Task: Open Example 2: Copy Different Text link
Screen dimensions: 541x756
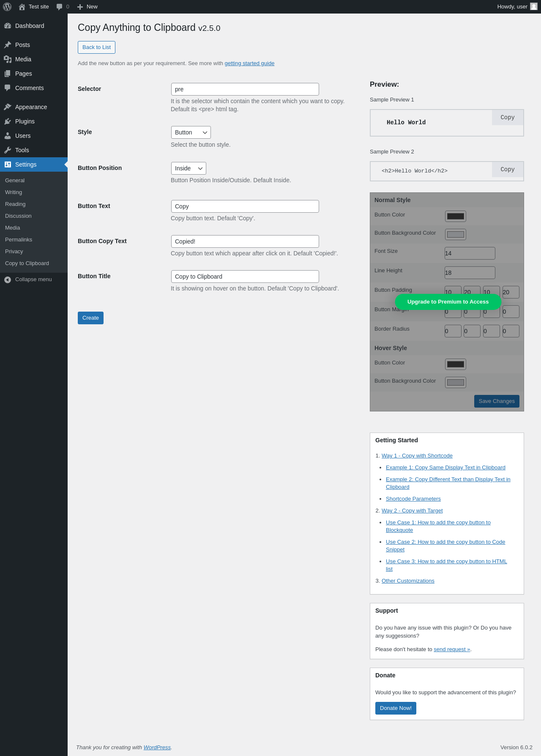Action: point(448,479)
